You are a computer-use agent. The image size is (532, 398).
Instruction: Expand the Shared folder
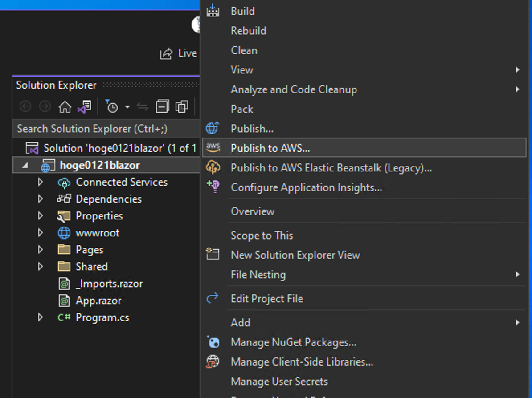click(41, 267)
